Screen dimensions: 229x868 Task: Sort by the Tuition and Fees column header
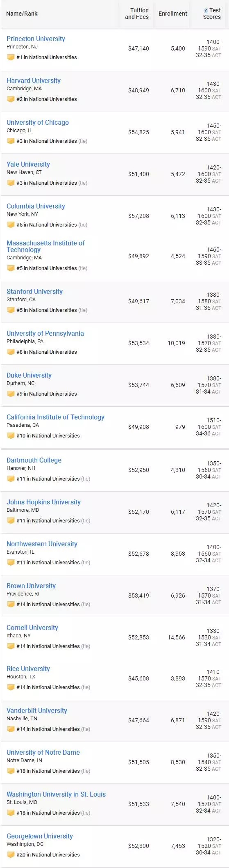coord(137,14)
